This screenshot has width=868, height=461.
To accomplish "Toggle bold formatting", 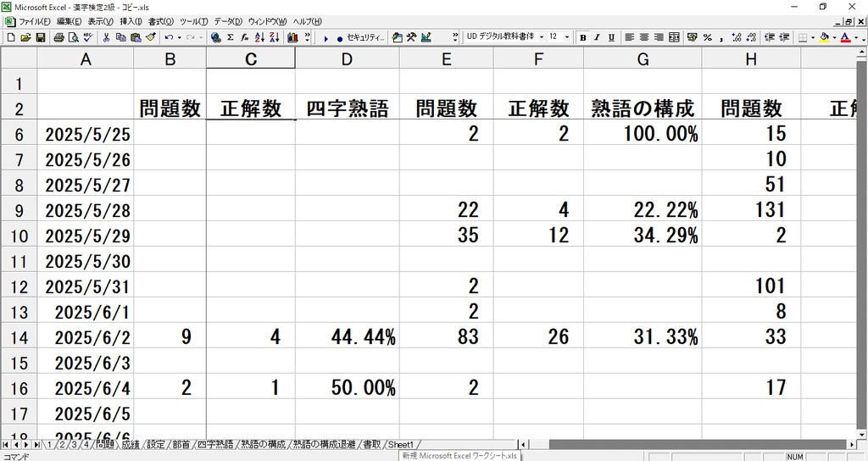I will 582,37.
